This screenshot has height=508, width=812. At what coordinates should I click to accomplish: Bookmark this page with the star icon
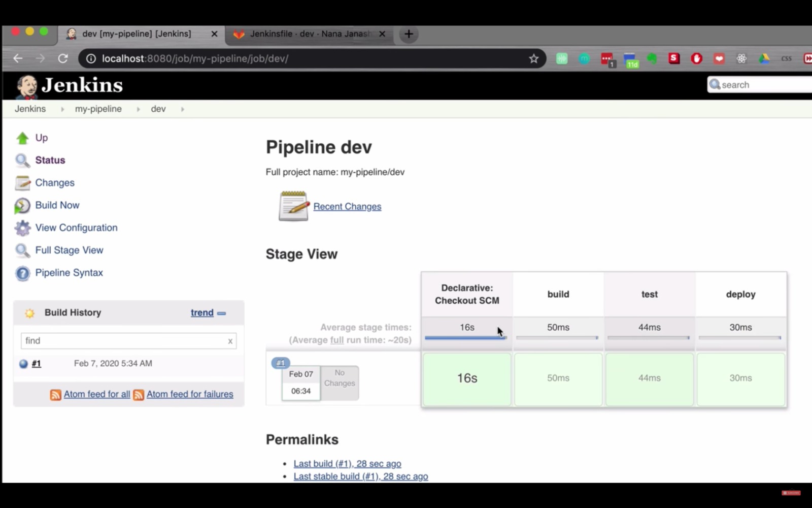pos(533,58)
